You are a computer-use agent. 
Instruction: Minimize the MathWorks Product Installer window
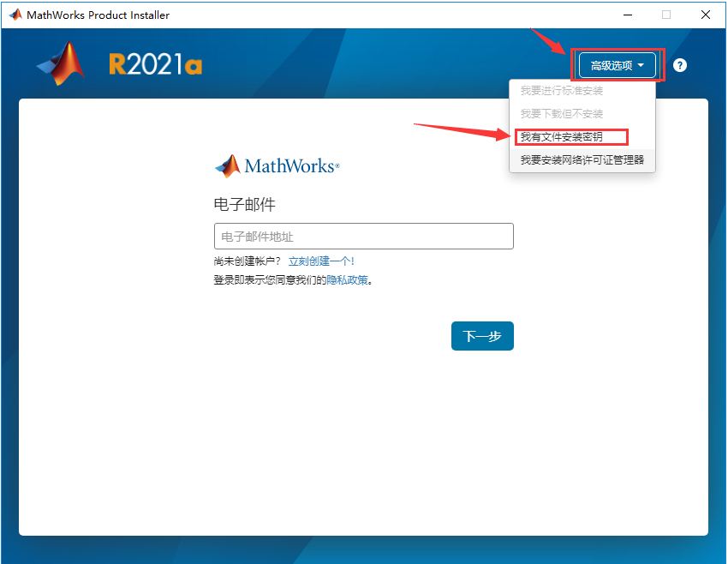coord(628,15)
